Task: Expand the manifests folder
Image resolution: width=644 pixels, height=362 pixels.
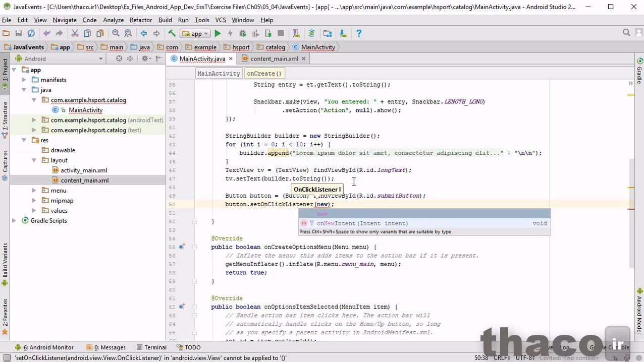Action: point(24,80)
